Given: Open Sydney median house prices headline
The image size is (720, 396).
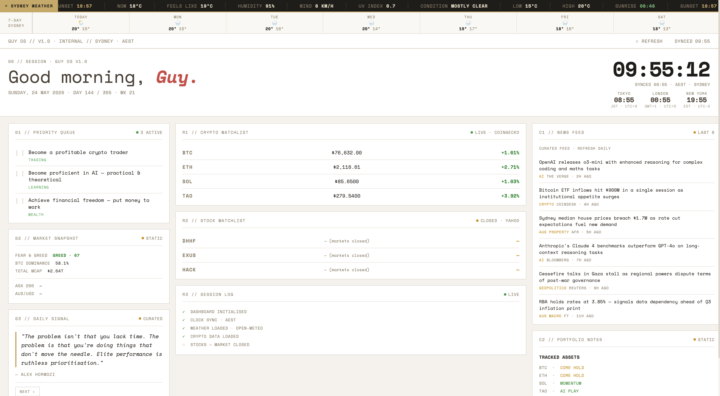Looking at the screenshot, I should click(x=609, y=221).
